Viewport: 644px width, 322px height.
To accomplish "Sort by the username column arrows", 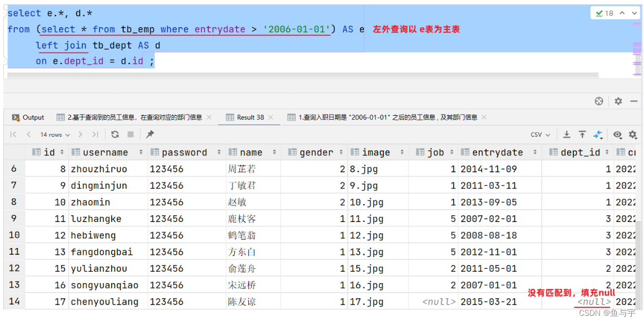I will click(141, 153).
